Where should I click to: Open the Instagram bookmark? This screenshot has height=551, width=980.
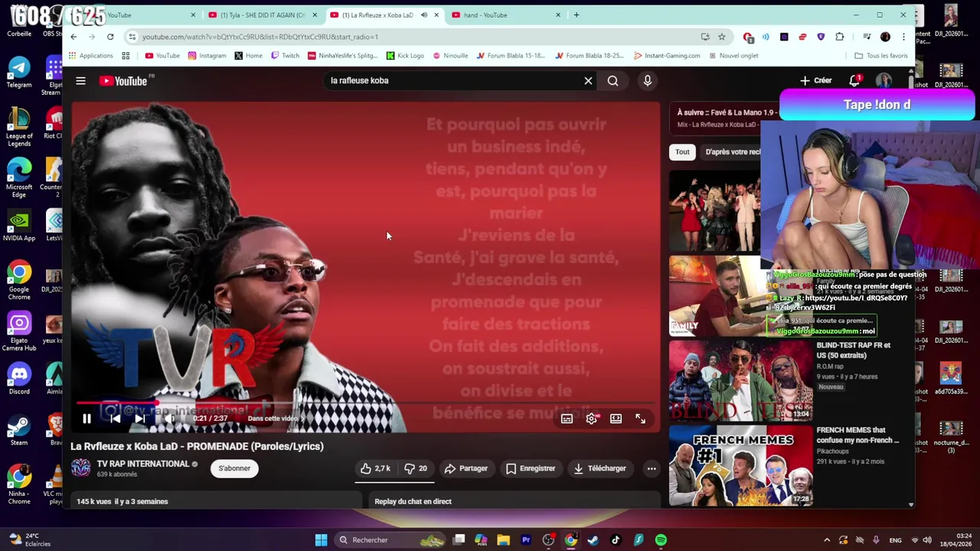[x=207, y=56]
